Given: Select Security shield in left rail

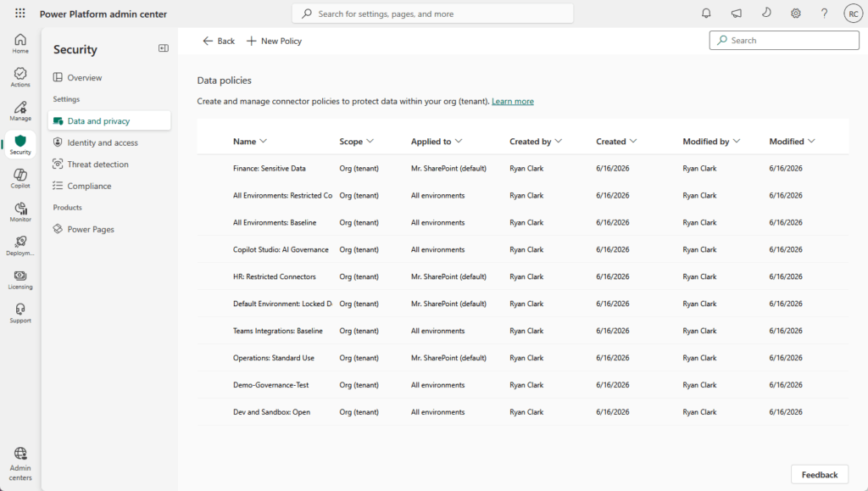Looking at the screenshot, I should tap(20, 144).
